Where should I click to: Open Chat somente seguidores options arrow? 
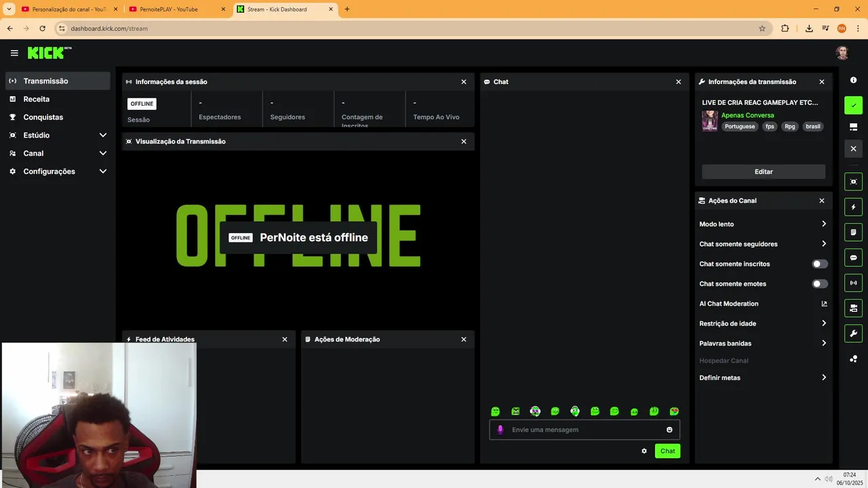tap(824, 244)
